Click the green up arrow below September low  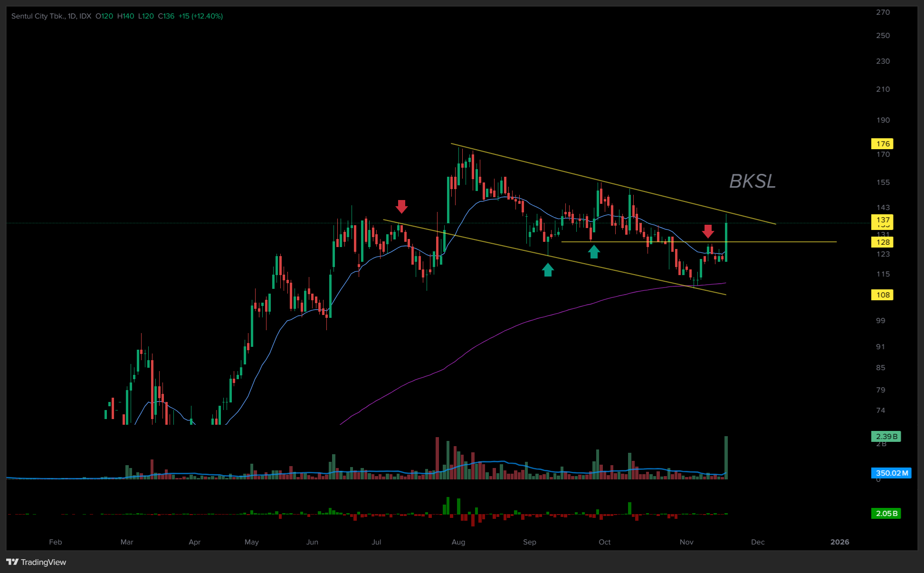pos(548,270)
